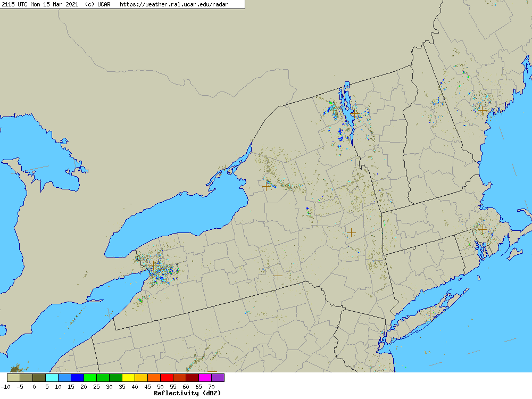Click the medium green 25 dBZ swatch

(103, 378)
